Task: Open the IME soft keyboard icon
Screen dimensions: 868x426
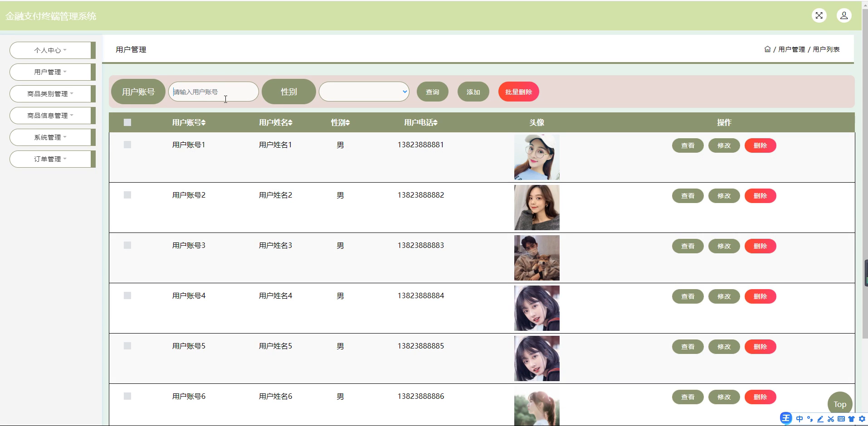Action: [x=841, y=419]
